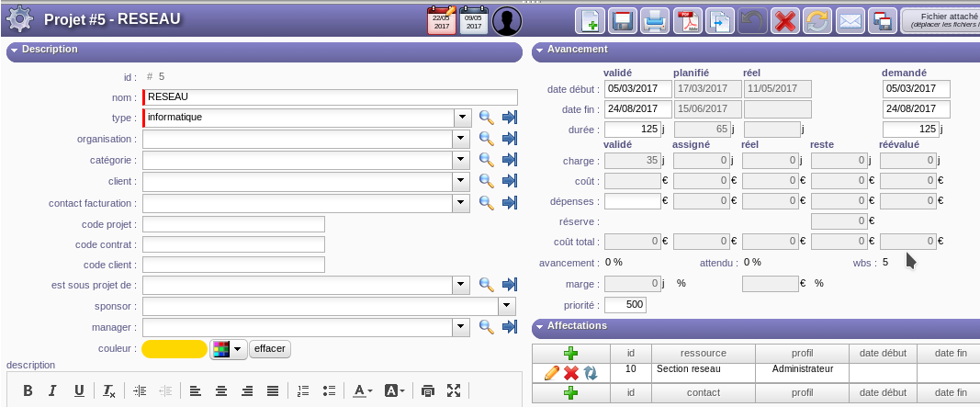Click into the code projet text field
The height and width of the screenshot is (407, 980).
tap(233, 225)
